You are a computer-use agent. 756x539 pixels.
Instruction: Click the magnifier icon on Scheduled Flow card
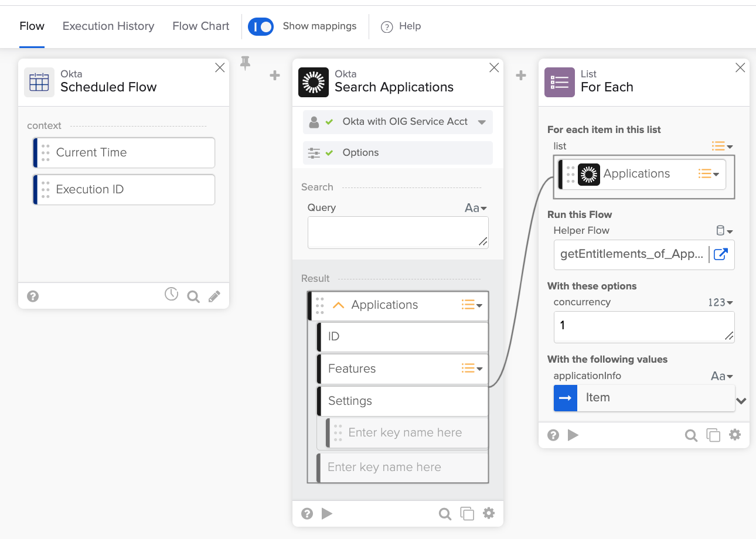[193, 297]
